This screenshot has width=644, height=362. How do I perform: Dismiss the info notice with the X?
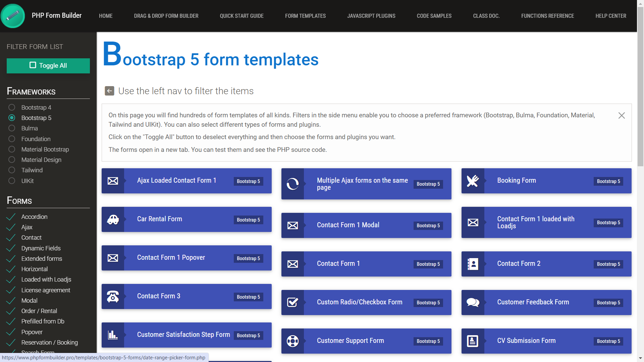pos(622,115)
